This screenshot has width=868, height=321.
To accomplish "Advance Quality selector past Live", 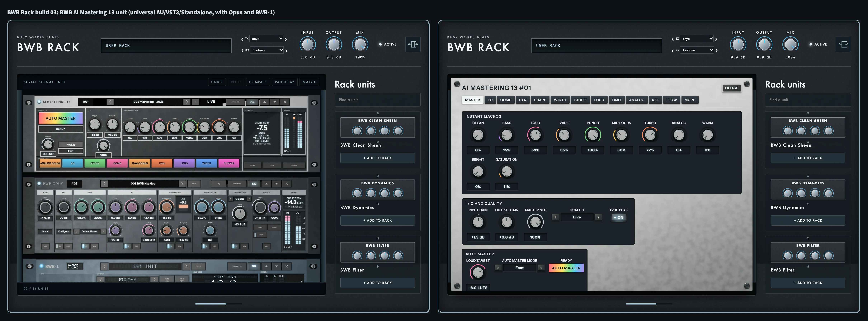I will [x=598, y=217].
